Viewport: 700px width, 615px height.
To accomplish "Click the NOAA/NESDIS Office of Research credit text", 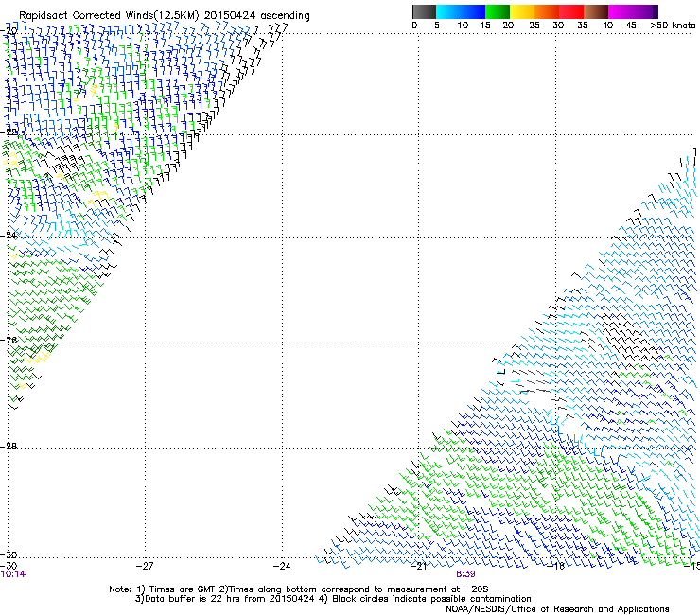I will click(557, 609).
